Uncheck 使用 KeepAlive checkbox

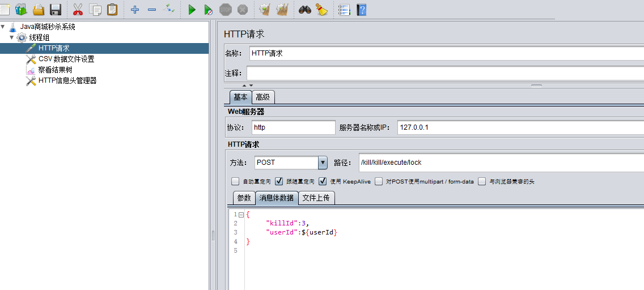pyautogui.click(x=323, y=181)
